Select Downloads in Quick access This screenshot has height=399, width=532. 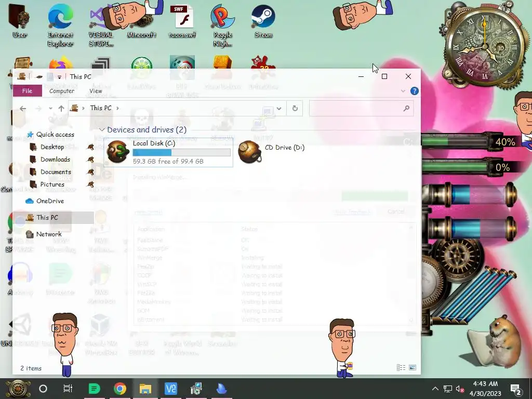tap(55, 159)
